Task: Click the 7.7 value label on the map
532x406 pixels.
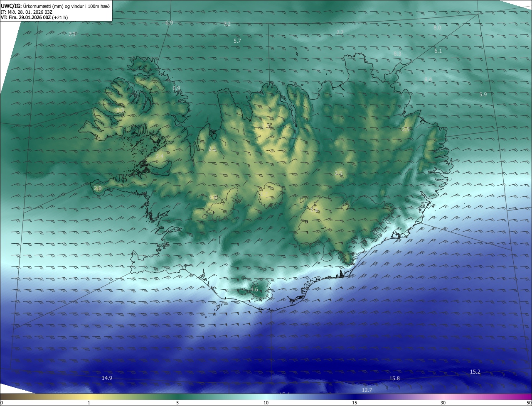Action: 340,32
